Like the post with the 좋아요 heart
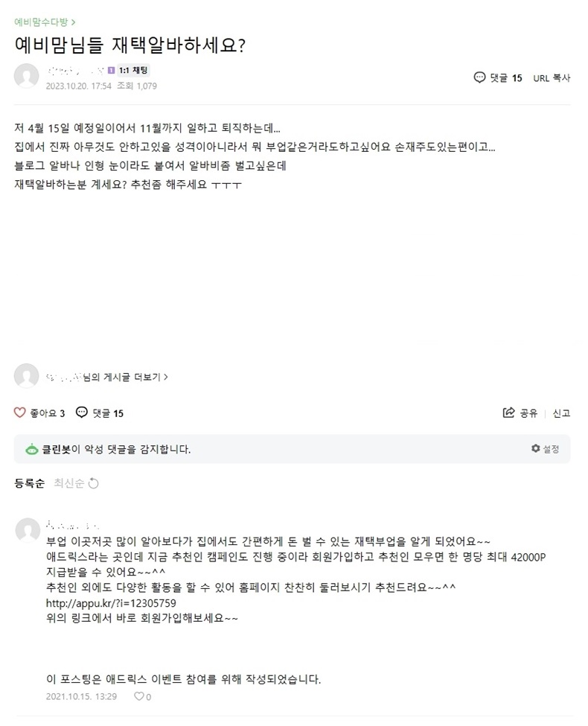Image resolution: width=588 pixels, height=726 pixels. [20, 413]
